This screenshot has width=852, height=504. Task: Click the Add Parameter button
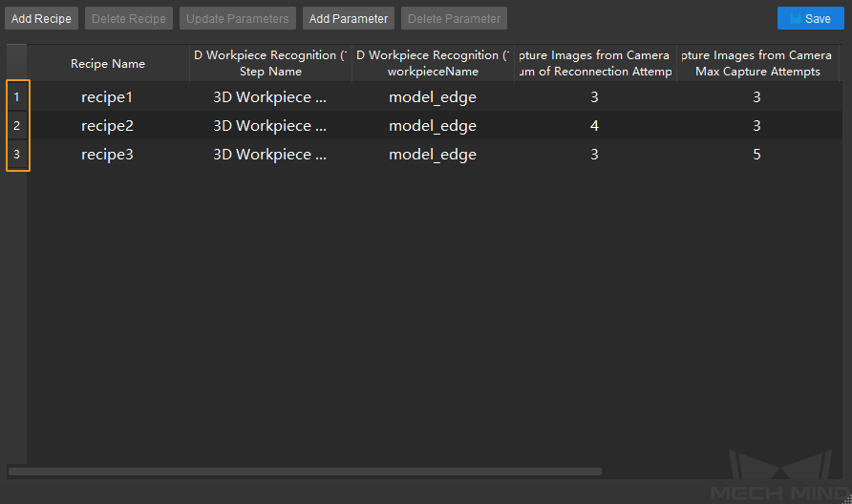pos(349,18)
